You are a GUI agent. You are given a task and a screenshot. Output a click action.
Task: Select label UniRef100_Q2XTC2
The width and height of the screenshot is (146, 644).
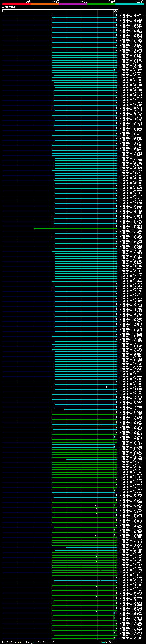pyautogui.click(x=131, y=103)
